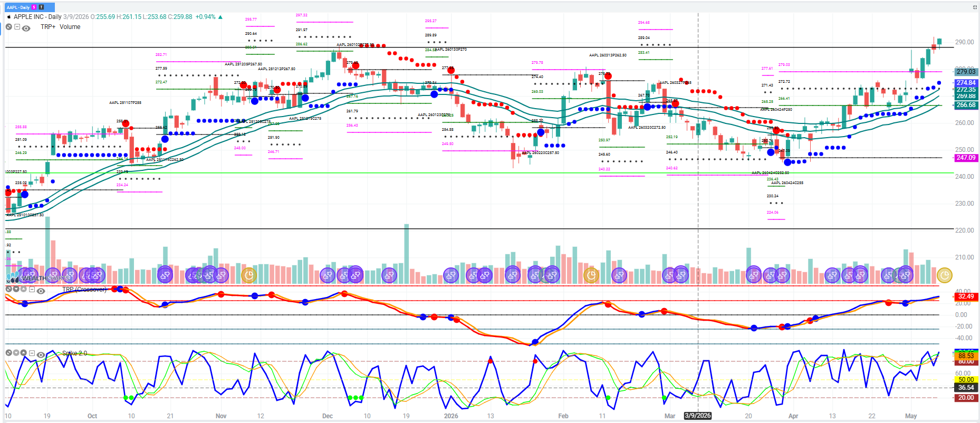Click the 279.03 price label on axis
This screenshot has height=423, width=980.
coord(966,72)
